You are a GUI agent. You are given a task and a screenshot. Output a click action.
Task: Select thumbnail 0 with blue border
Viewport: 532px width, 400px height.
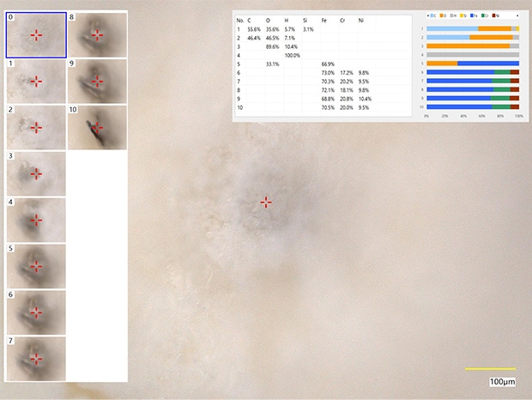[36, 34]
